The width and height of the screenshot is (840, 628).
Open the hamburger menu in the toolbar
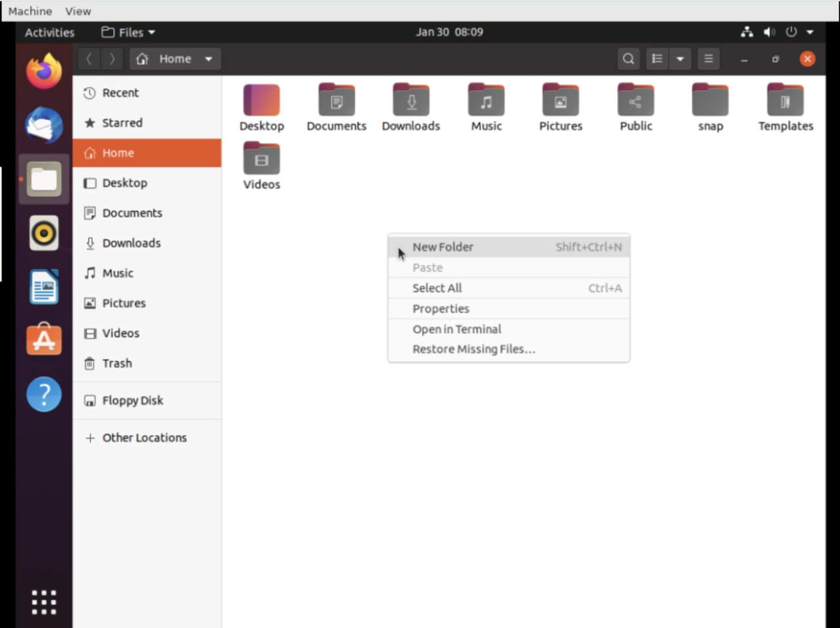708,58
